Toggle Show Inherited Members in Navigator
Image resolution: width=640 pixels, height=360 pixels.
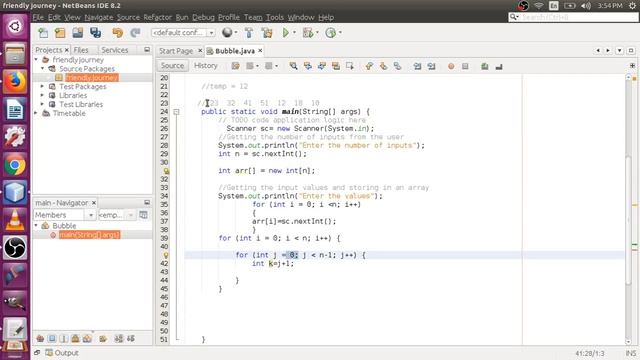point(40,338)
